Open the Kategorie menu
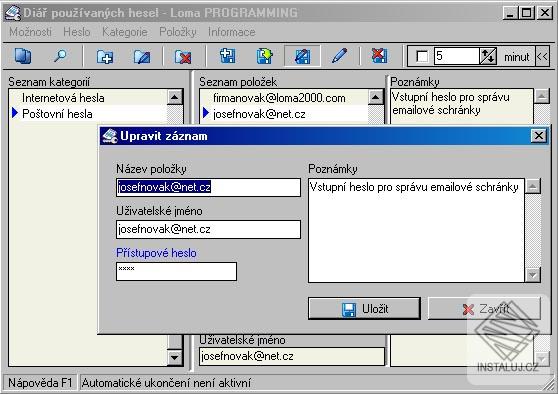The width and height of the screenshot is (558, 394). (x=125, y=32)
